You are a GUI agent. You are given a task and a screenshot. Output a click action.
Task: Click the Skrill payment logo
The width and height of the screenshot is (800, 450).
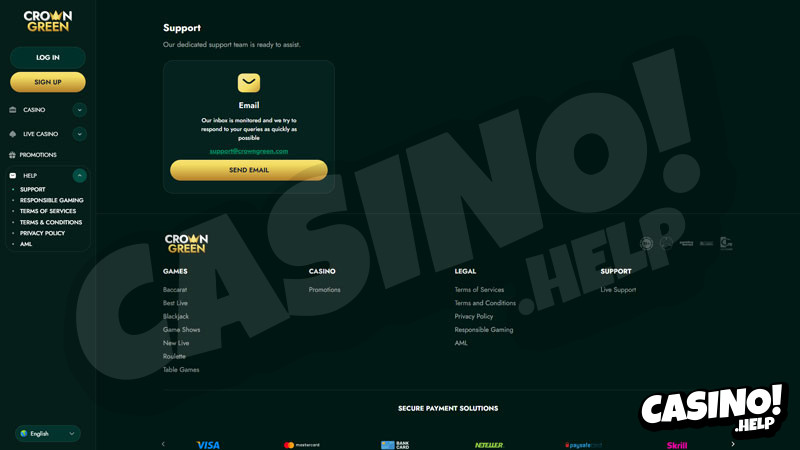(x=677, y=445)
